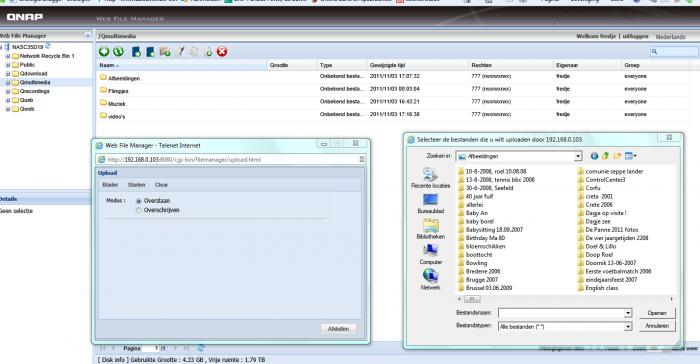Select the Overschrijven radio button
Viewport: 700px width, 364px height.
point(139,210)
